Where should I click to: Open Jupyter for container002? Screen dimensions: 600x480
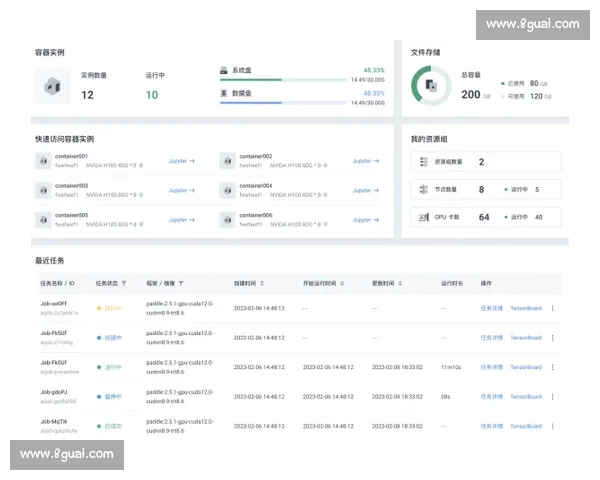point(365,161)
